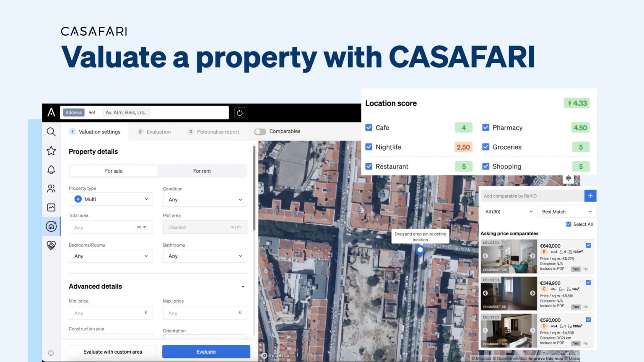Uncheck the Cafe checkbox
Viewport: 644px width, 362px height.
(x=369, y=127)
